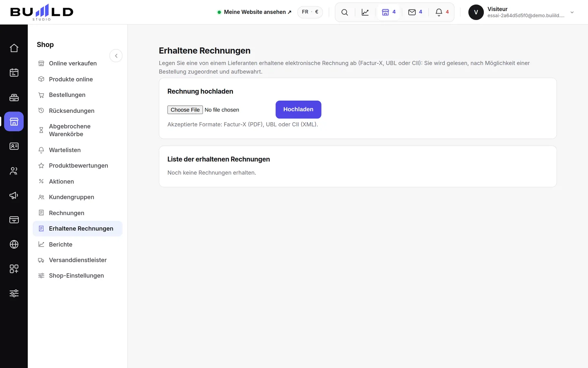Open the FR · € language currency selector

click(310, 12)
